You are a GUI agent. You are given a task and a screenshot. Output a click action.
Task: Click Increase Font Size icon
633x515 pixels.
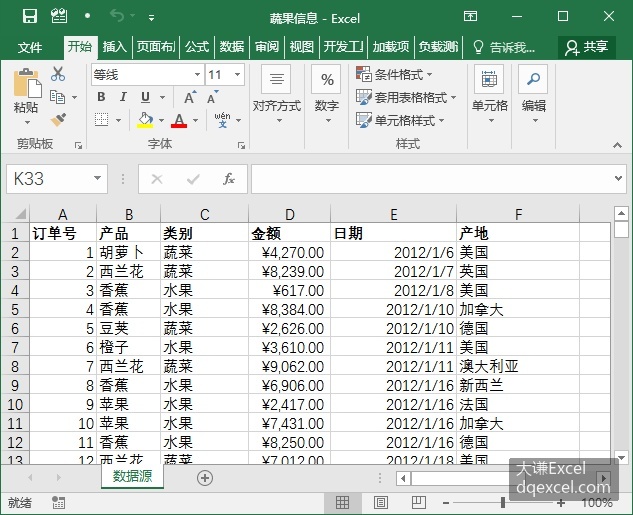coord(190,97)
